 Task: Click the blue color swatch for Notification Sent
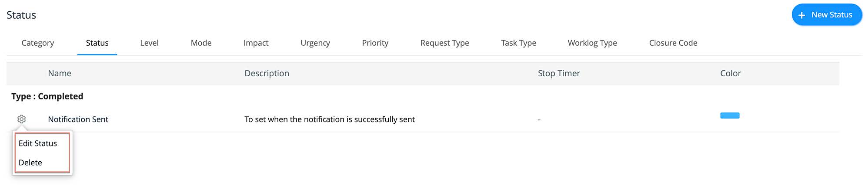tap(730, 116)
